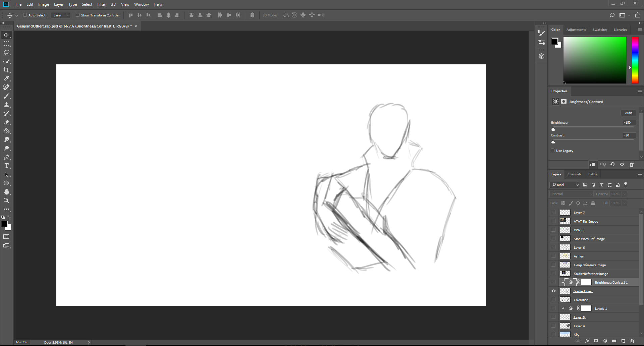Select the Crop tool
The image size is (644, 346).
(6, 70)
